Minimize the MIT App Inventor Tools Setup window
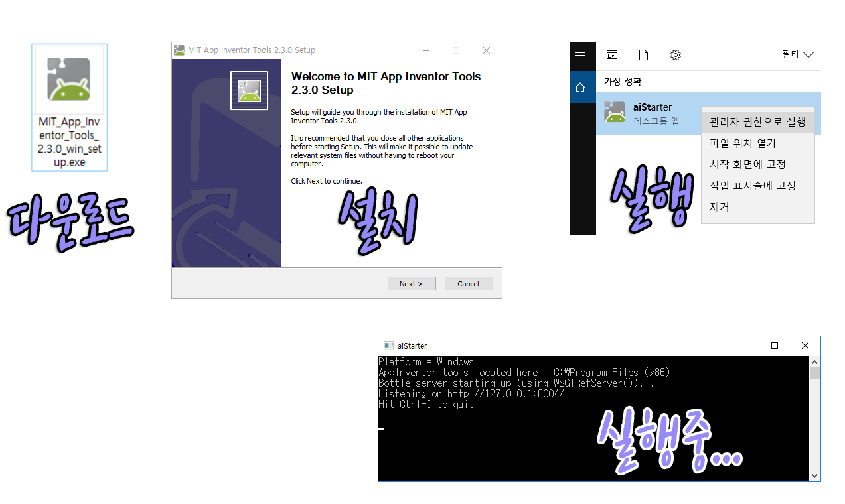 tap(425, 50)
